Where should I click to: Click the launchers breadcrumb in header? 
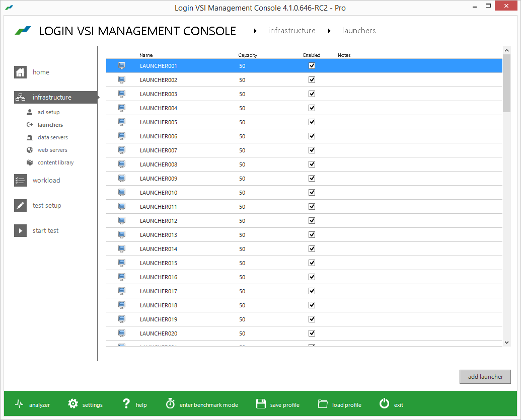click(x=359, y=31)
